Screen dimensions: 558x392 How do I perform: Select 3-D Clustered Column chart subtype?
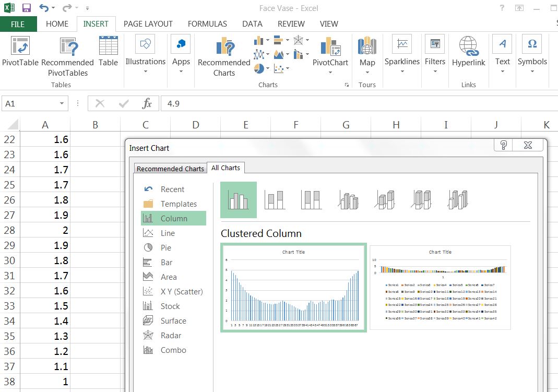click(349, 200)
